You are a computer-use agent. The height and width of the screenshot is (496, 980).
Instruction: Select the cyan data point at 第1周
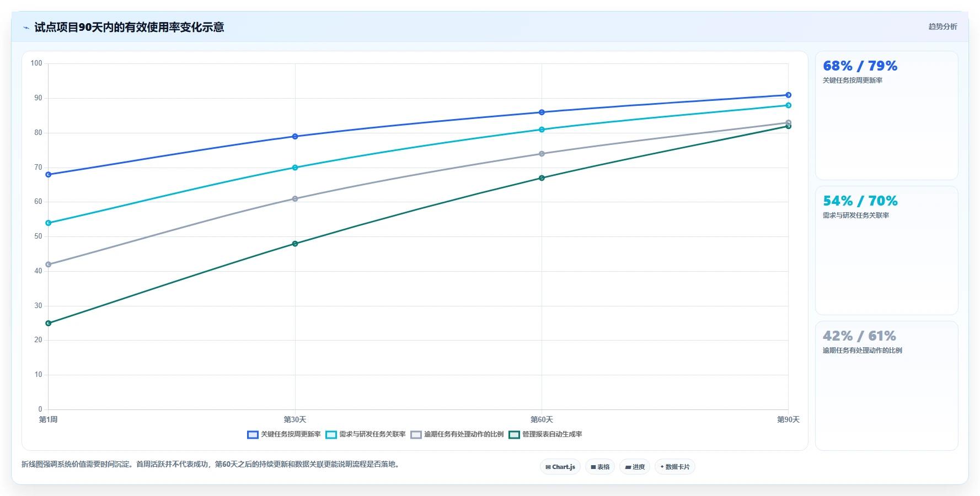(x=49, y=223)
